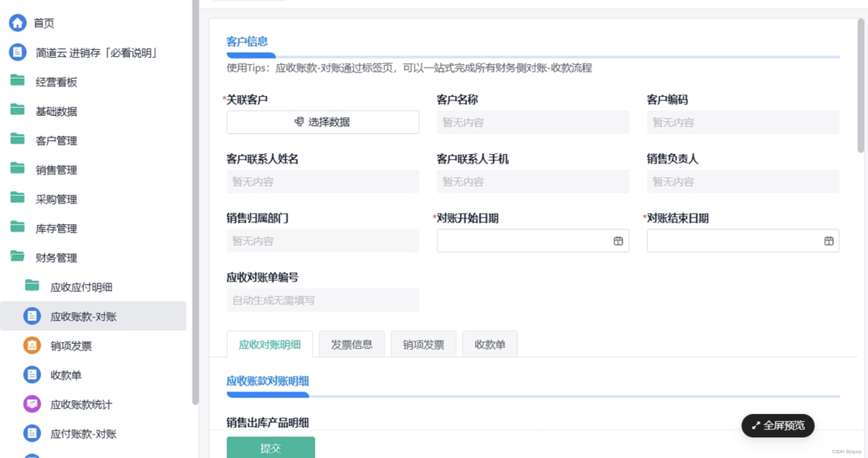Click the 客户联系人姓名 empty field
This screenshot has height=458, width=868.
pyautogui.click(x=323, y=182)
